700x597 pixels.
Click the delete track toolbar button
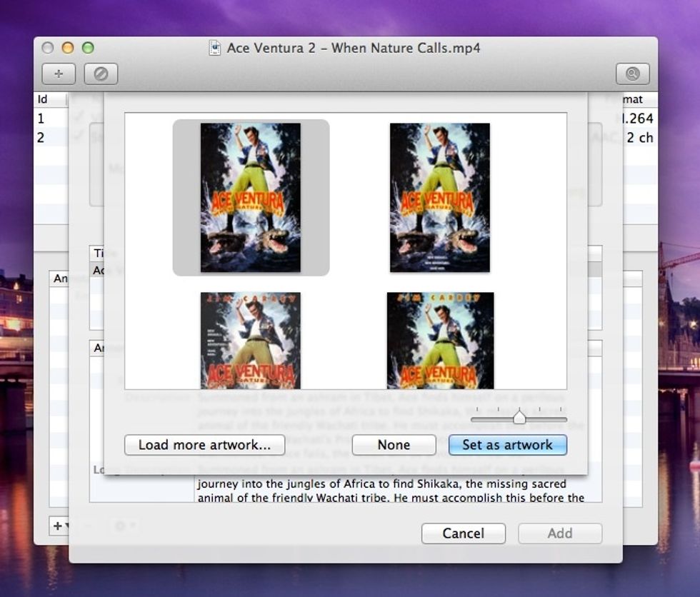click(101, 74)
